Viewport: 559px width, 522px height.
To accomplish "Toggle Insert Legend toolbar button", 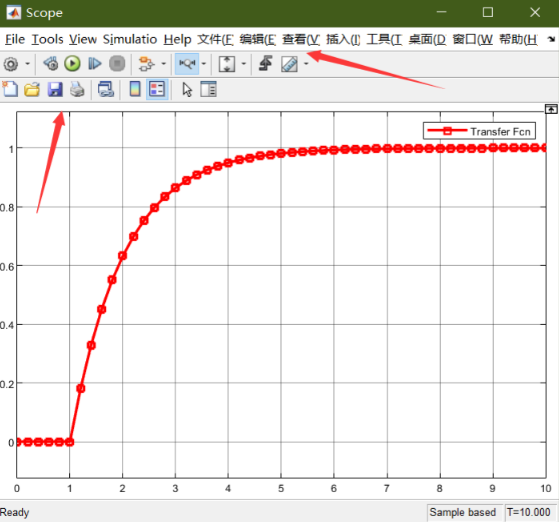I will [x=157, y=89].
